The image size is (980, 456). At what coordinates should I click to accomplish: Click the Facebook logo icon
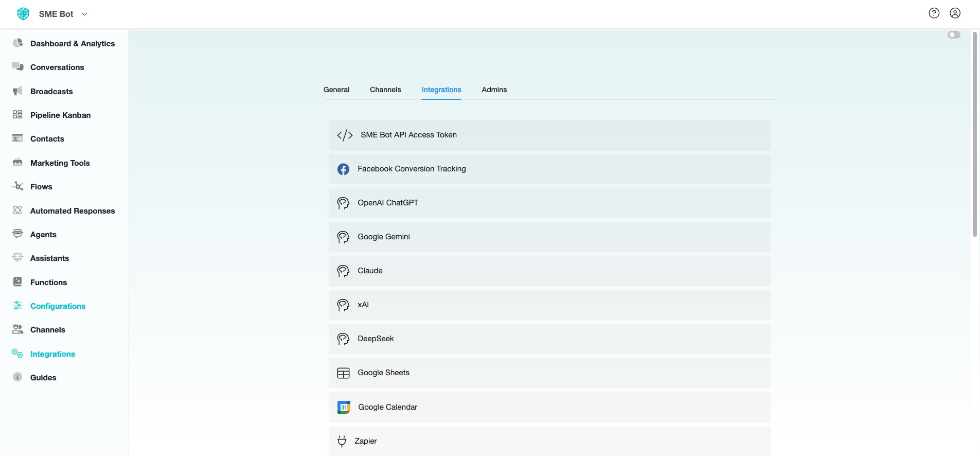(x=343, y=169)
